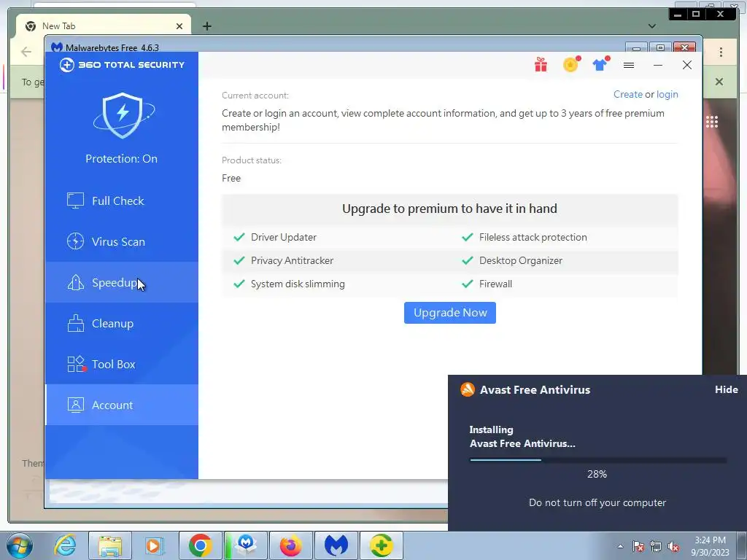The image size is (747, 560).
Task: Open Google apps grid in Chrome
Action: [712, 122]
